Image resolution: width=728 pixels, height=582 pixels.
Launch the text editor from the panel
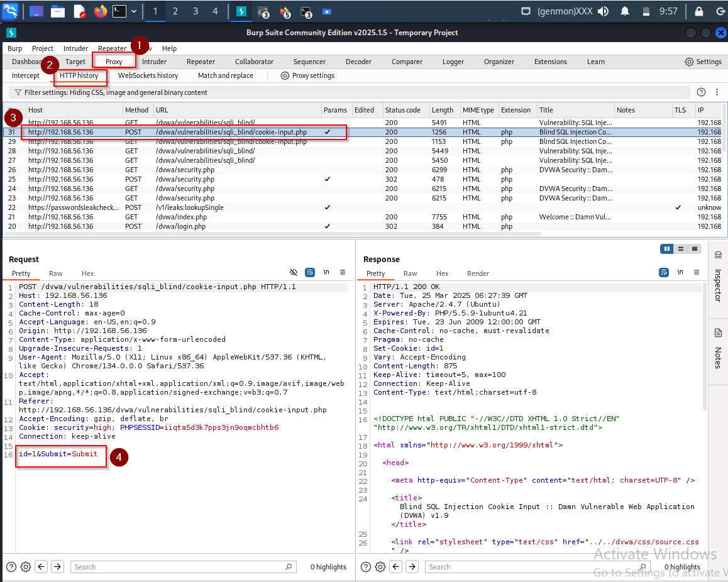[x=79, y=11]
